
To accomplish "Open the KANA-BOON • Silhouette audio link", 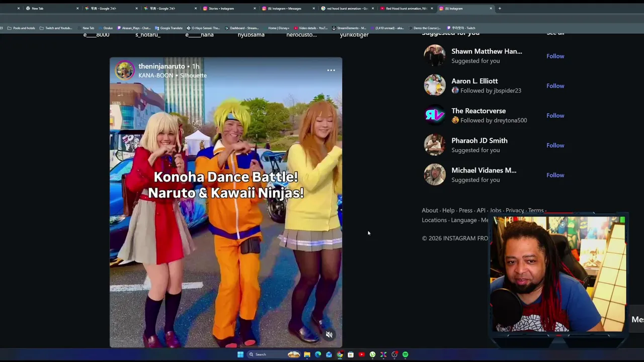I will coord(173,75).
